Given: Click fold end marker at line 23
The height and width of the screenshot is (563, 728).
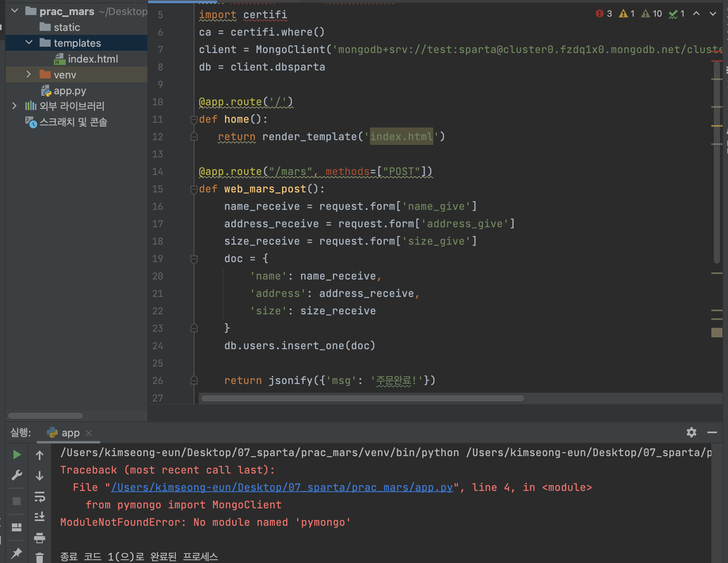Looking at the screenshot, I should click(x=194, y=328).
